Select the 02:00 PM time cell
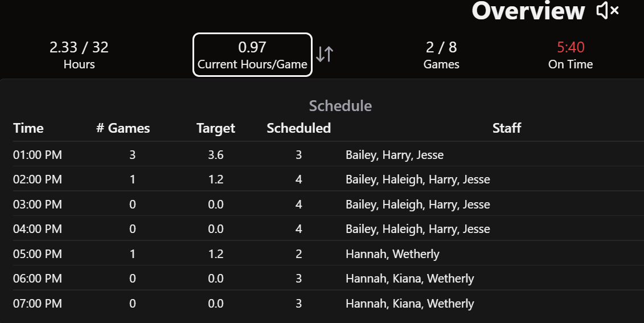 tap(38, 179)
